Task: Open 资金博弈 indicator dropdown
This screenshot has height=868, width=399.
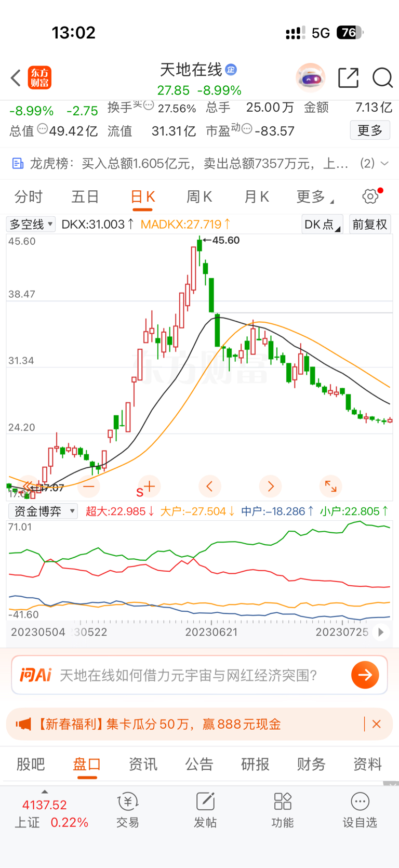Action: 43,511
